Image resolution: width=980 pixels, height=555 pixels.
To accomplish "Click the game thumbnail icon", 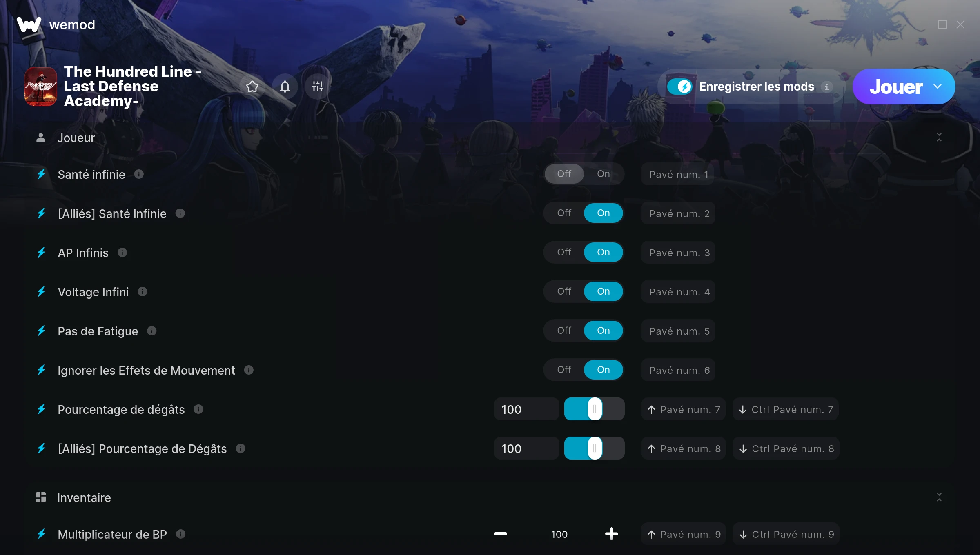I will coord(41,87).
